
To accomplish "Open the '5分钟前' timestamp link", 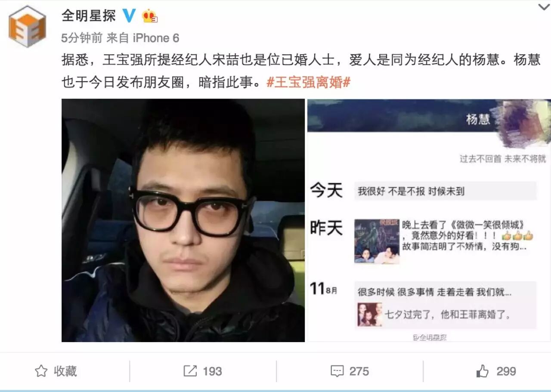I will tap(82, 38).
